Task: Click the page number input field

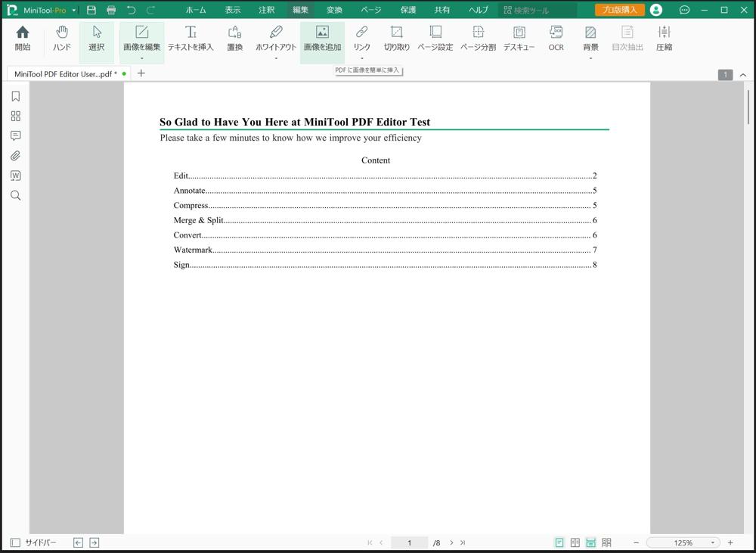Action: 409,543
